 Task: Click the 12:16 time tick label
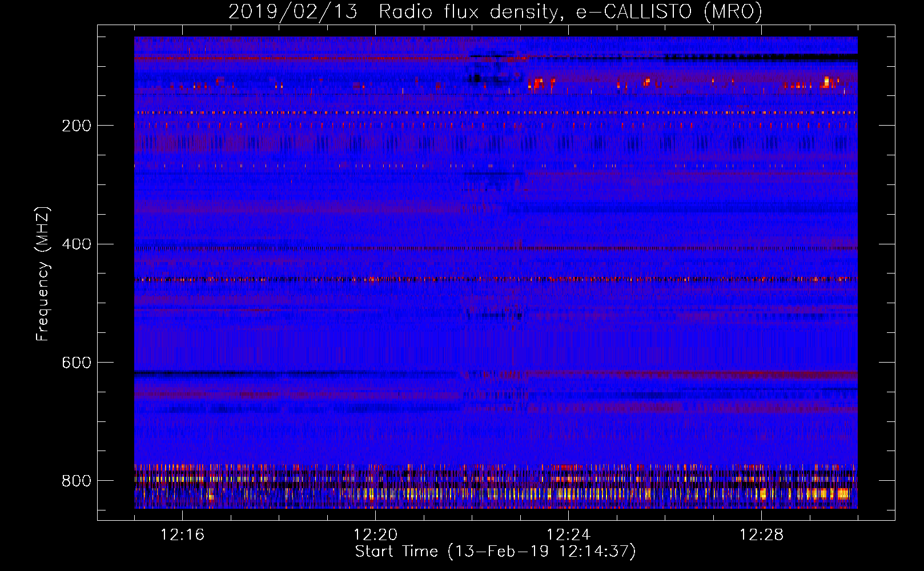[182, 535]
